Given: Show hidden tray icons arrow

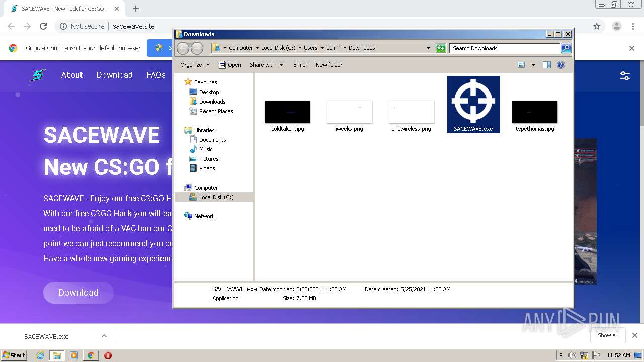Looking at the screenshot, I should 561,355.
